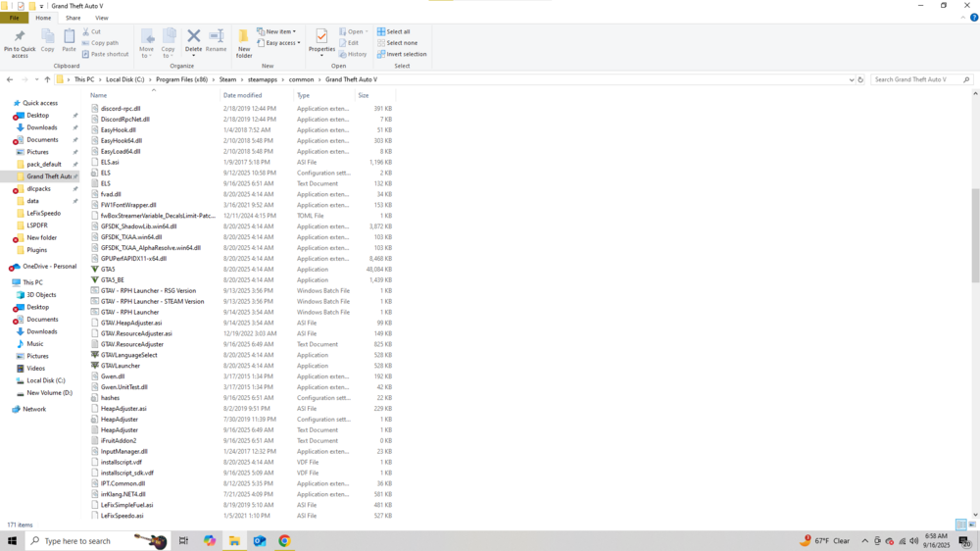This screenshot has height=551, width=980.
Task: Select dlcpacks in Quick access
Action: tap(39, 188)
